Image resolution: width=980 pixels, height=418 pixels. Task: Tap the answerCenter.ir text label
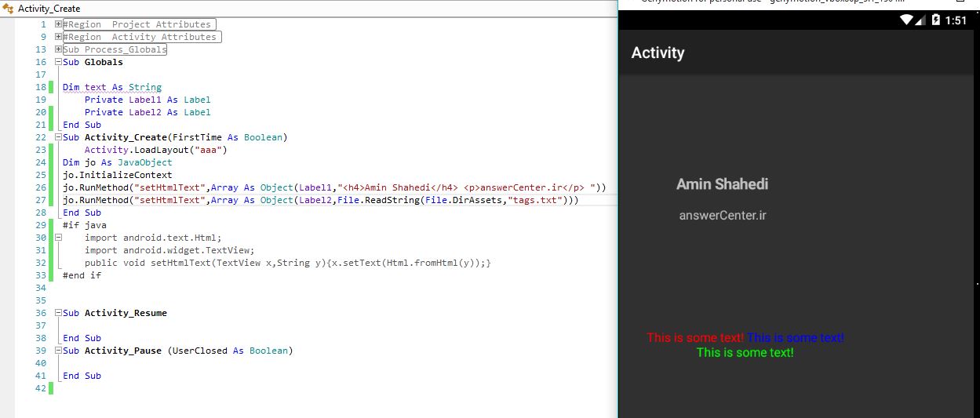coord(723,216)
